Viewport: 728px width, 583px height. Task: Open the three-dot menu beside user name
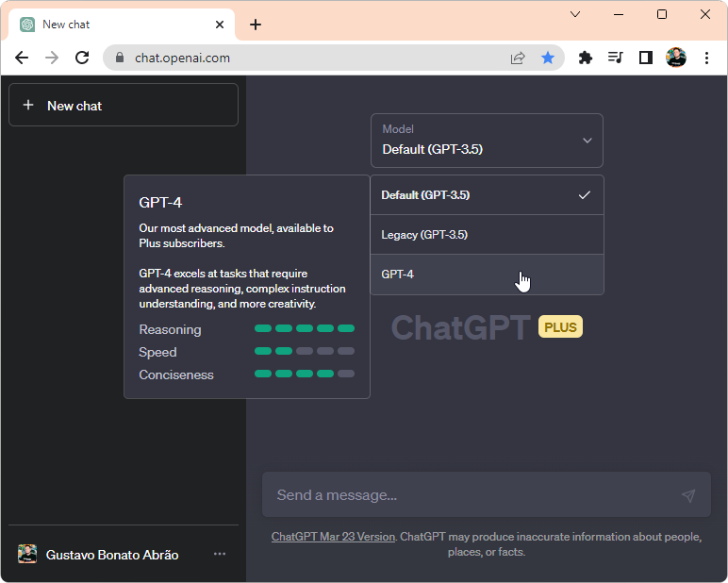point(220,554)
